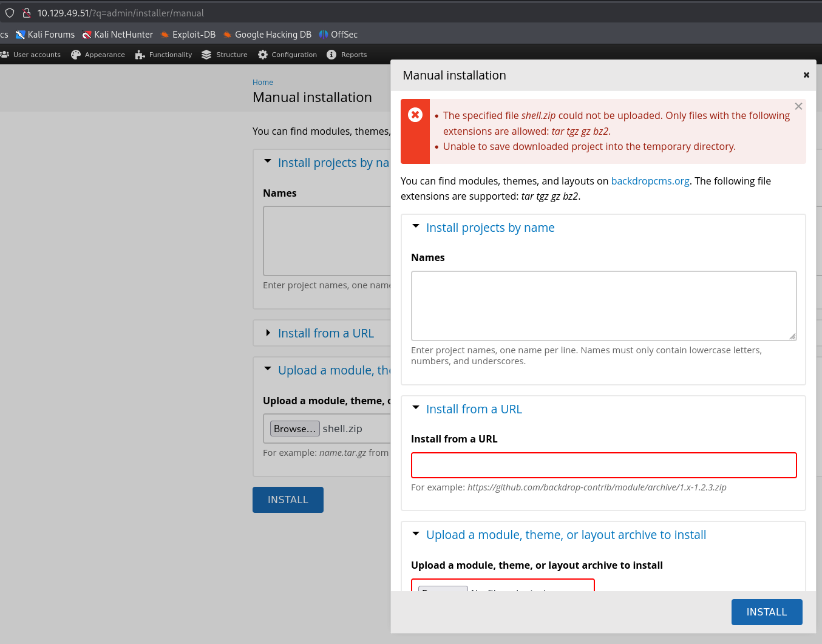822x644 pixels.
Task: Click the Structure layers icon
Action: coord(206,55)
